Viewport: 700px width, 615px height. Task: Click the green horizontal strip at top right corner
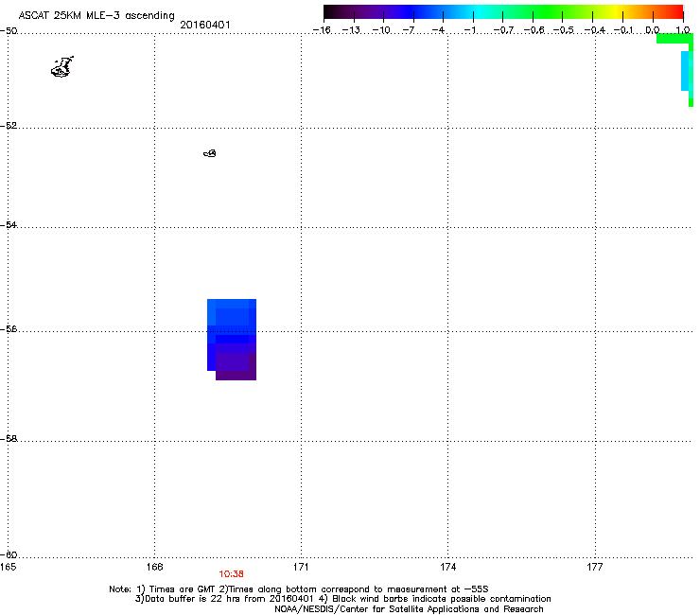674,39
